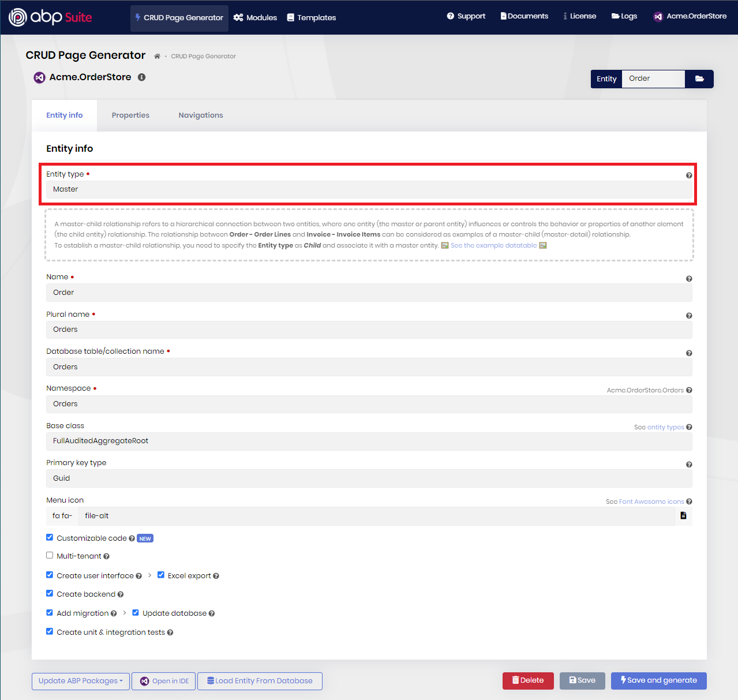Click Save and generate button
Screen dimensions: 738x700
(x=659, y=681)
